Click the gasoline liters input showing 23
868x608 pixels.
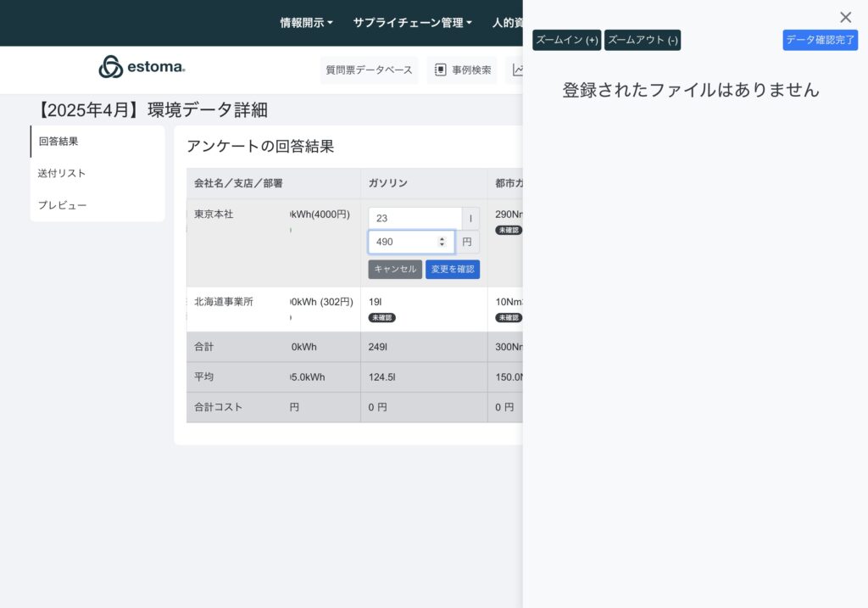click(415, 218)
